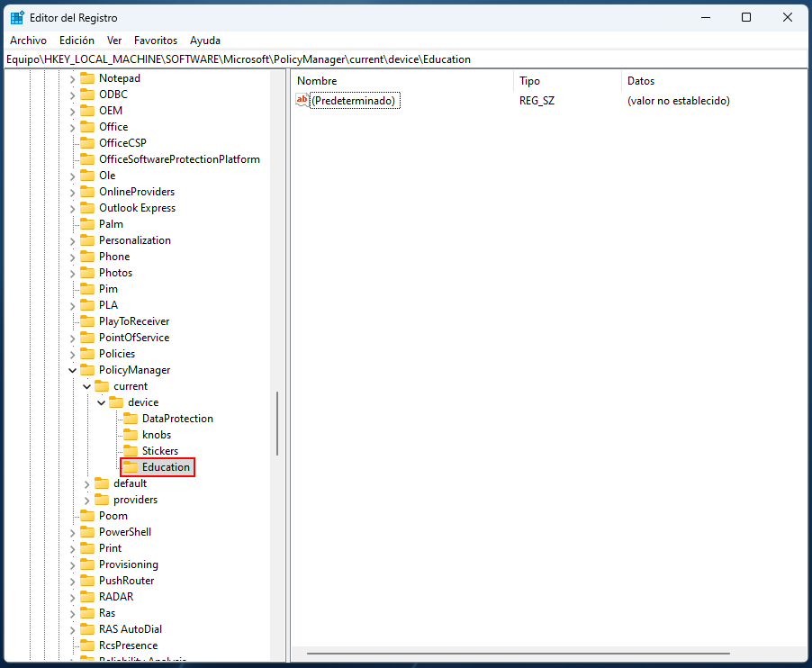Click the Photos folder icon

click(x=87, y=273)
